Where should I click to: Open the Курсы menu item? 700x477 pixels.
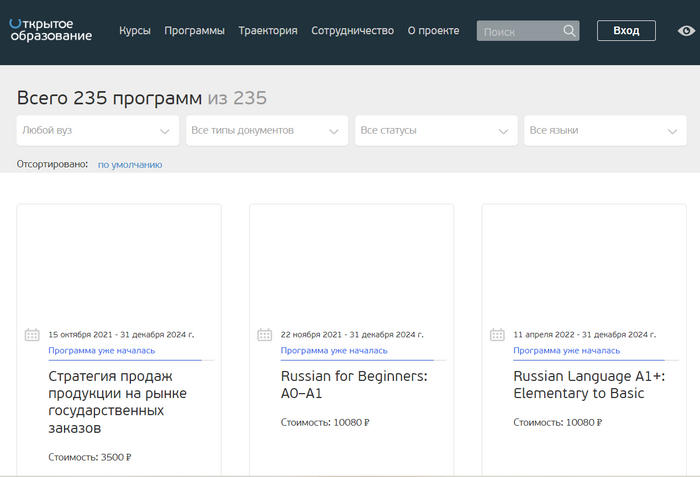135,31
